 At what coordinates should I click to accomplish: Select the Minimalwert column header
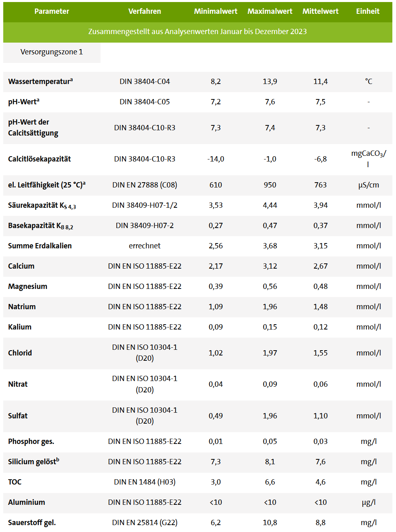point(216,11)
